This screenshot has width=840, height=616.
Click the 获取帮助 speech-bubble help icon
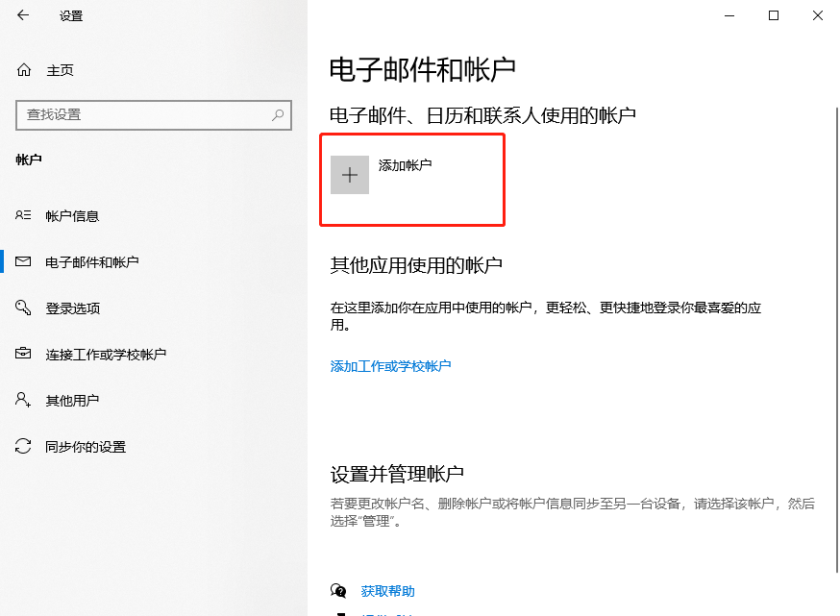(x=337, y=591)
